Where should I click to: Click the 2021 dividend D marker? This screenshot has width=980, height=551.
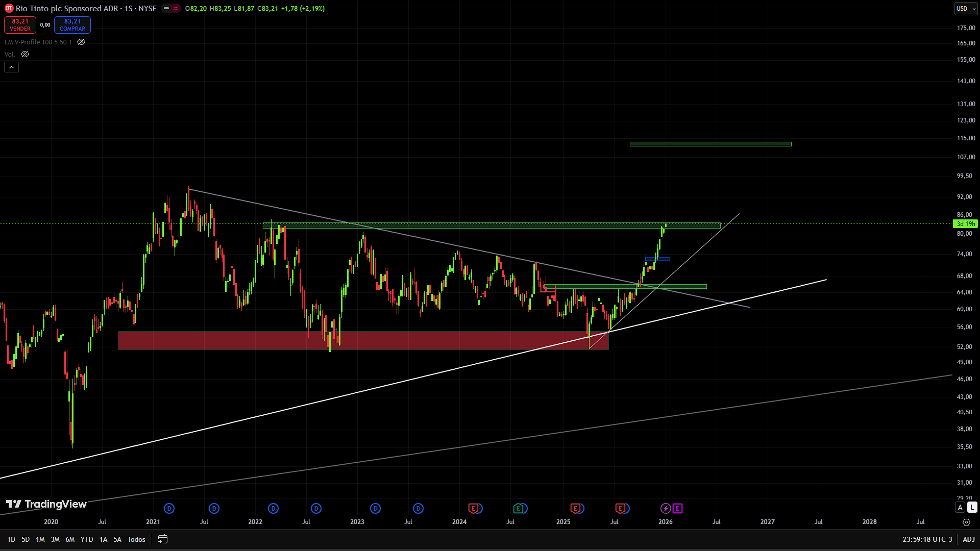point(169,508)
